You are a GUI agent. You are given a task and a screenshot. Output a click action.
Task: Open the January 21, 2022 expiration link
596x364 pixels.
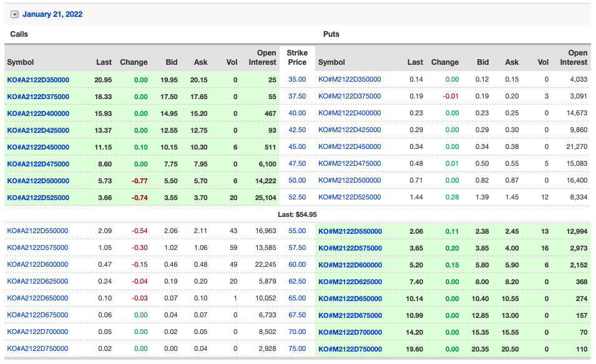point(52,14)
